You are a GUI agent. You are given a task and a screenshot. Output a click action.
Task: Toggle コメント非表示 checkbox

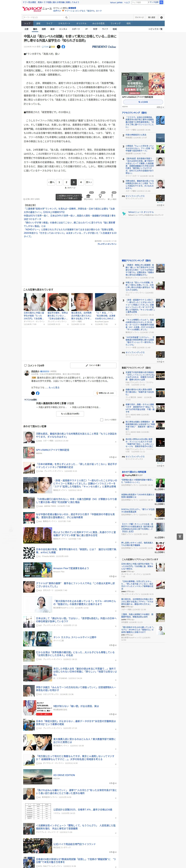pos(102,420)
